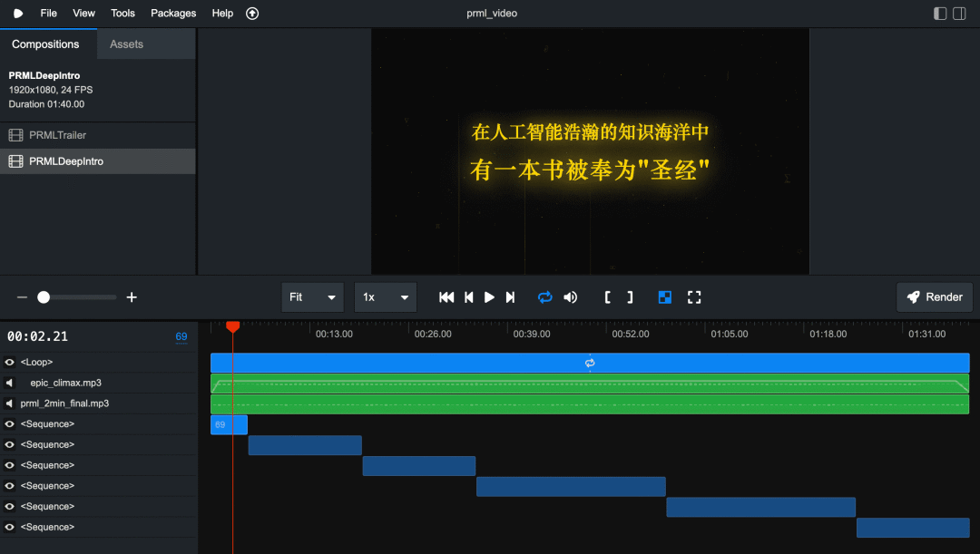Step back one frame
The width and height of the screenshot is (980, 554).
coord(468,296)
